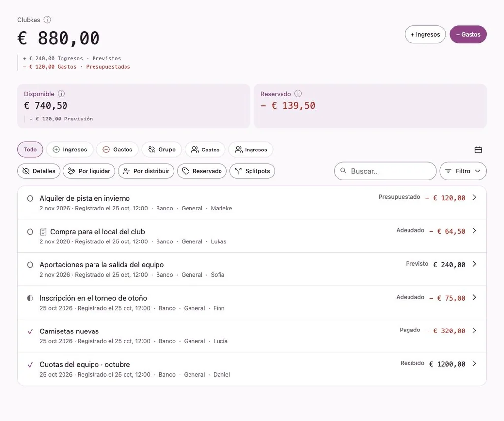Image resolution: width=504 pixels, height=421 pixels.
Task: Click the − € 75,00 amount
Action: click(447, 298)
